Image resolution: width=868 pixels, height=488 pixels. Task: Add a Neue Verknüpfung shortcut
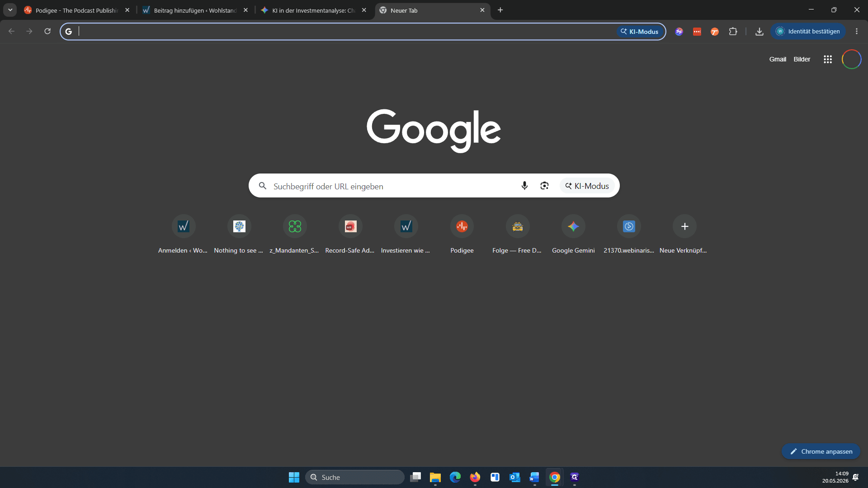[x=684, y=235]
